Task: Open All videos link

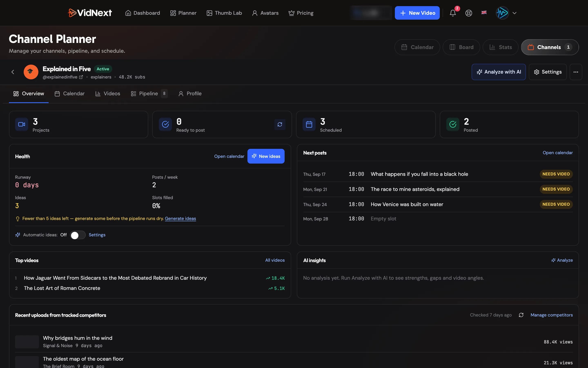Action: pyautogui.click(x=275, y=260)
